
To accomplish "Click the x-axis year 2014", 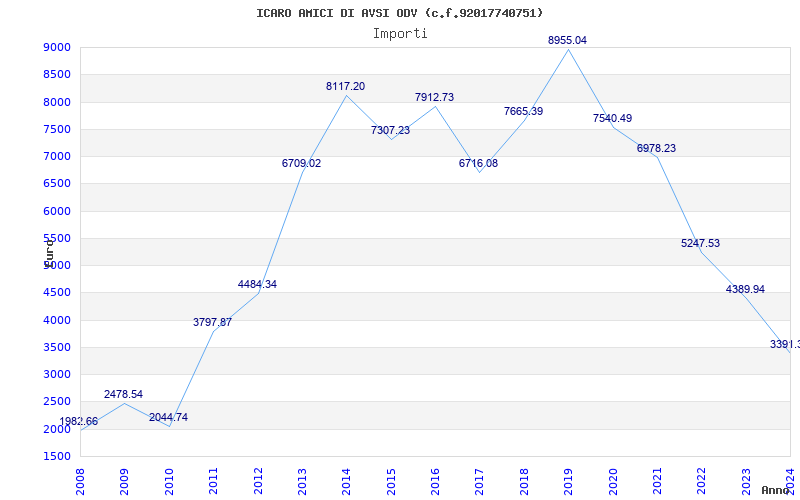I will click(x=346, y=481).
